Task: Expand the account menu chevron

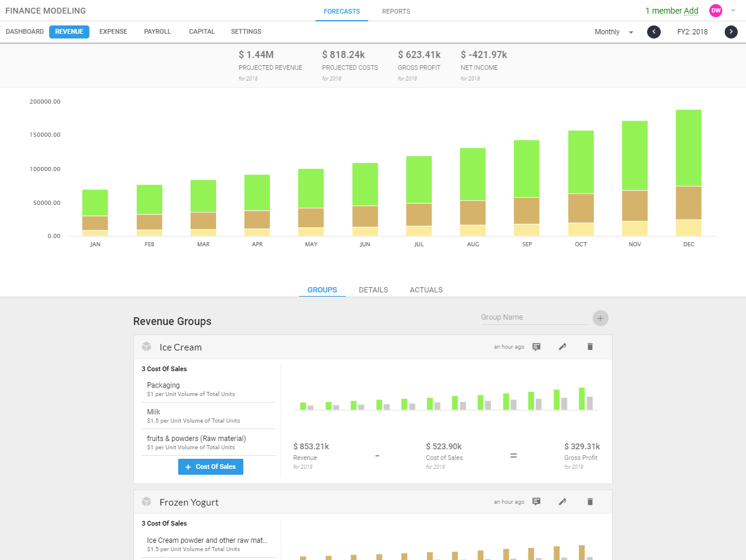Action: point(733,10)
